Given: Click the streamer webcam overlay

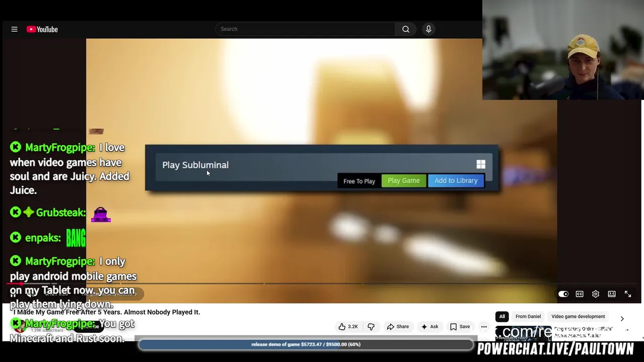Looking at the screenshot, I should pyautogui.click(x=563, y=50).
